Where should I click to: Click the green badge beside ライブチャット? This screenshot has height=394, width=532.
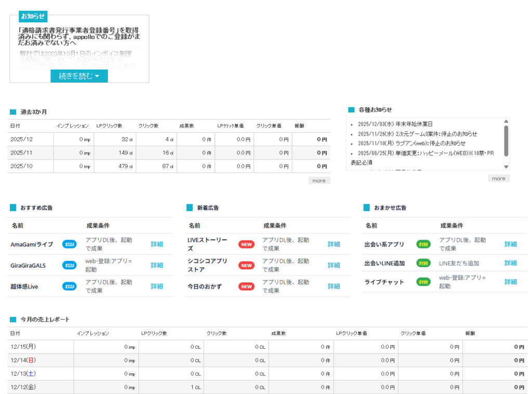(x=423, y=282)
